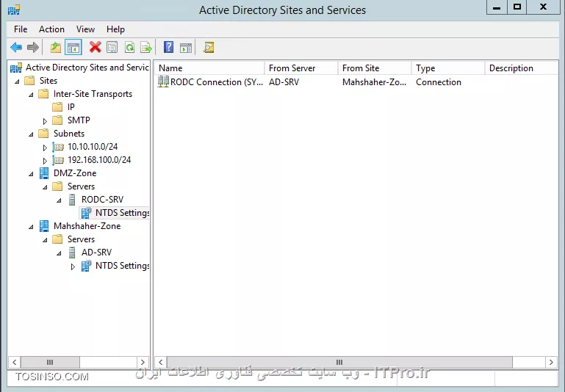Viewport: 565px width, 392px height.
Task: Open Properties toolbar icon
Action: click(x=112, y=47)
